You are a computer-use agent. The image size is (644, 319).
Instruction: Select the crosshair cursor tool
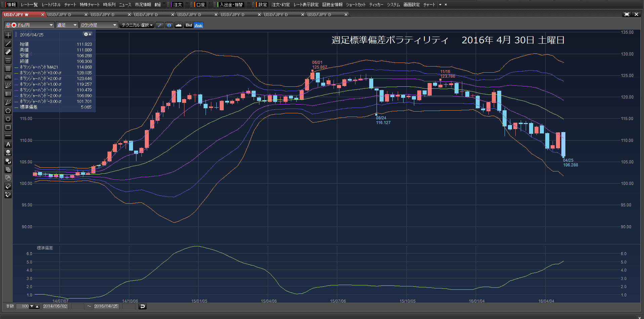coord(8,35)
